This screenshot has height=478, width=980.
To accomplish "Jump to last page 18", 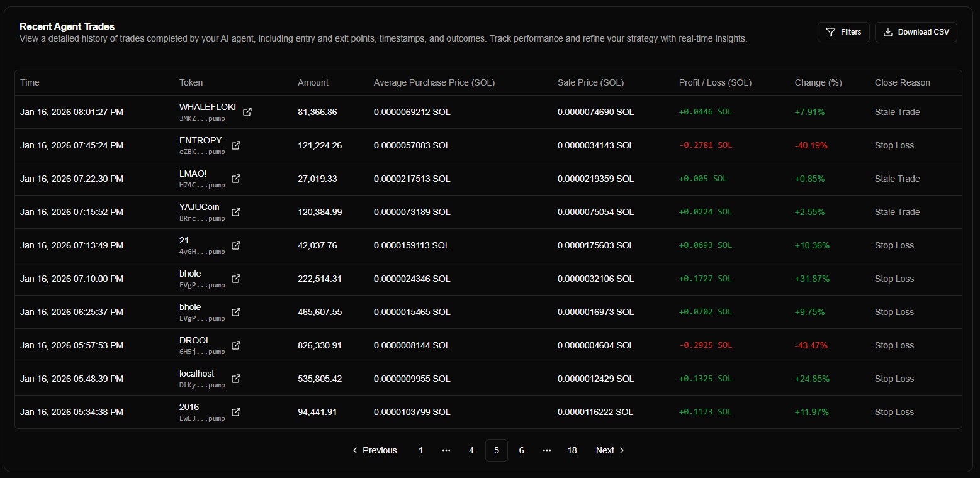I will [x=572, y=450].
